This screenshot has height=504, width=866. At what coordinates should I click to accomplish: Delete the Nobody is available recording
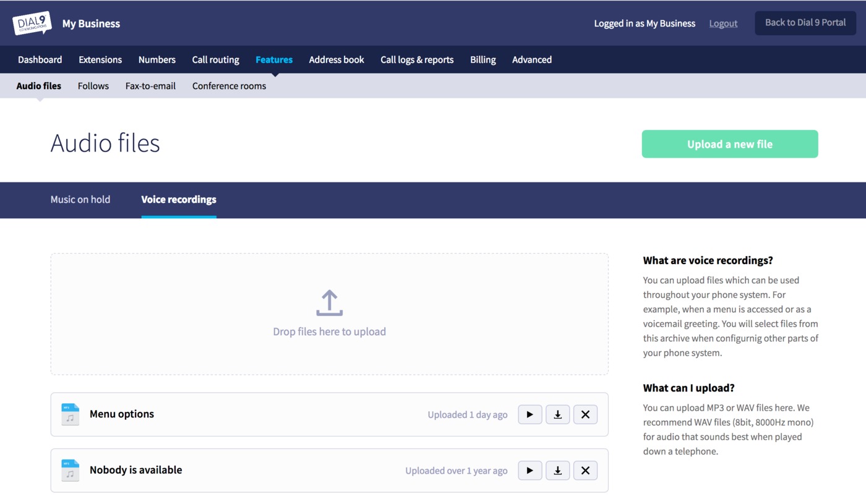[x=585, y=471]
